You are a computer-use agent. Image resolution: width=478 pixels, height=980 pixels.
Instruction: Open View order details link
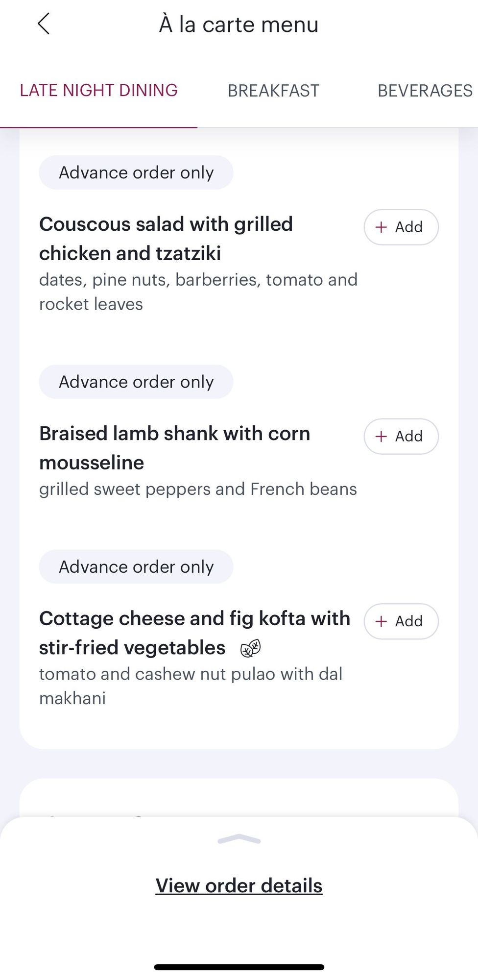(239, 885)
